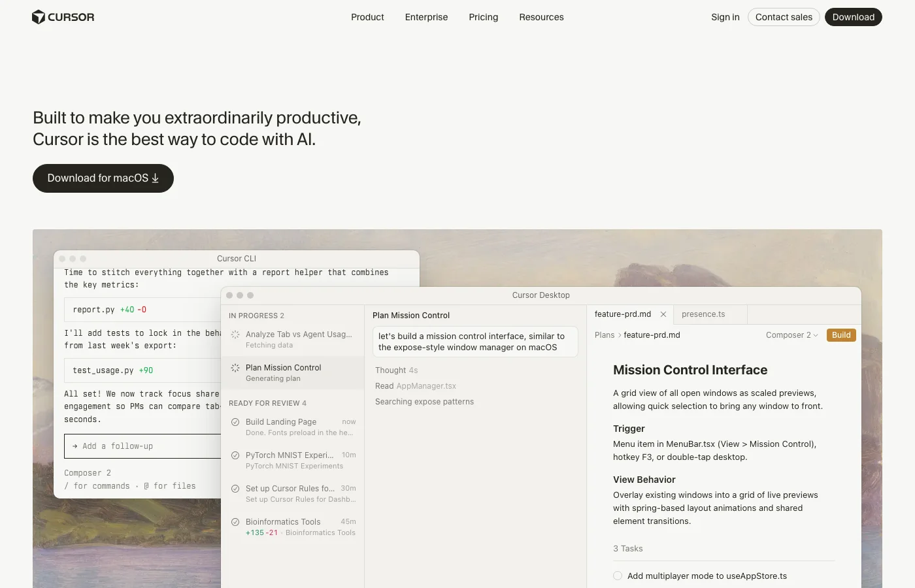Click spinner icon beside Plan Mission Control
The image size is (915, 588).
[x=235, y=368]
